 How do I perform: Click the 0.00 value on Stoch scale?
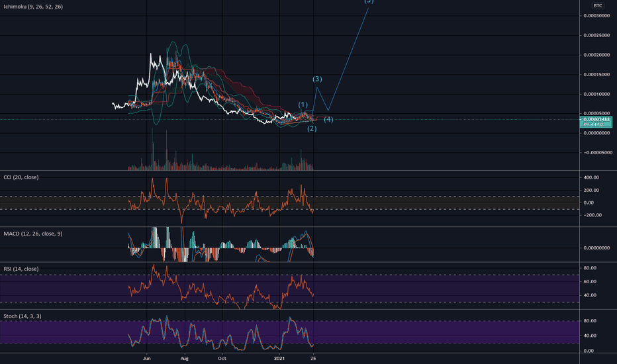click(x=589, y=351)
